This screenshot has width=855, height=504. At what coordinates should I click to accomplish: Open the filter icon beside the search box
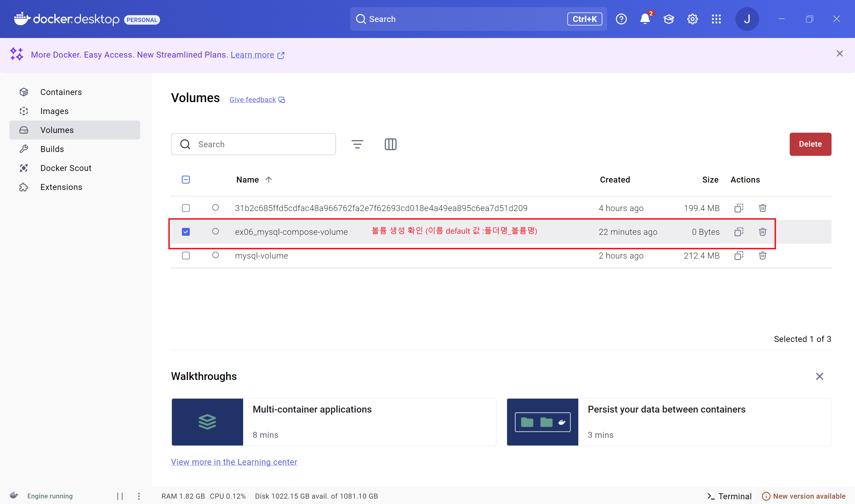click(x=357, y=144)
